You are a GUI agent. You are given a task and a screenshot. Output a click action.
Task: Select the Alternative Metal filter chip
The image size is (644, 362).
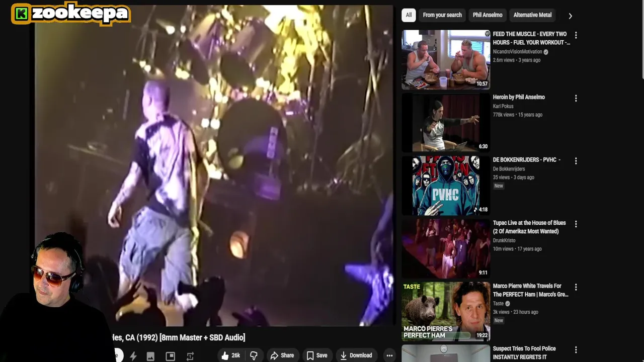(532, 15)
